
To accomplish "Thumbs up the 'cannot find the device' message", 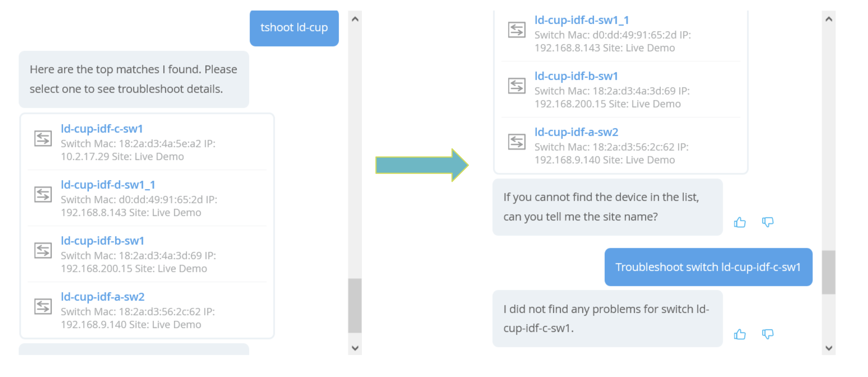I will (739, 222).
